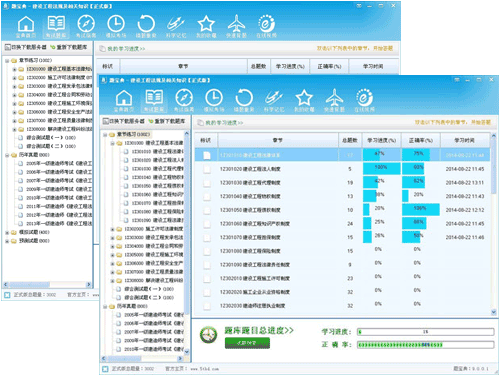Tick the marker box for row 12301020

207,169
